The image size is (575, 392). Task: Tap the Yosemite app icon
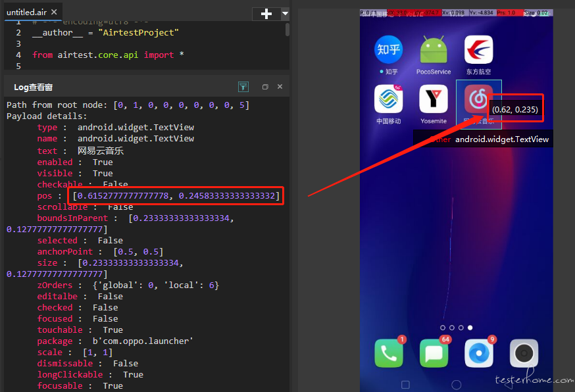pos(434,99)
